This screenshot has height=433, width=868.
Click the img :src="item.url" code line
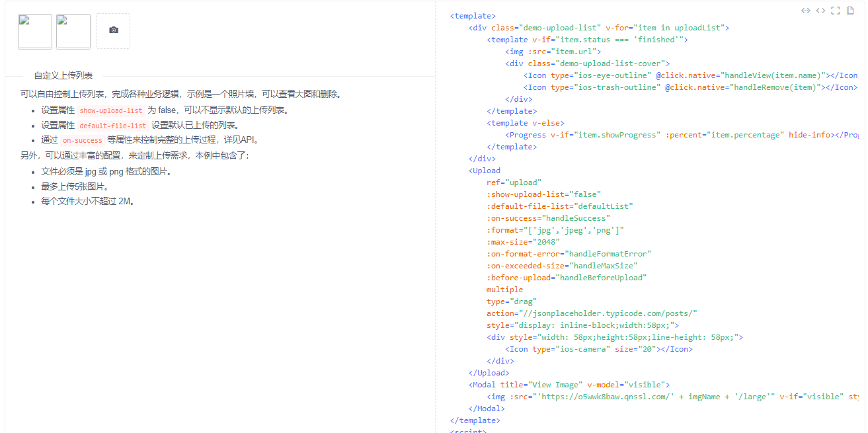[x=553, y=52]
